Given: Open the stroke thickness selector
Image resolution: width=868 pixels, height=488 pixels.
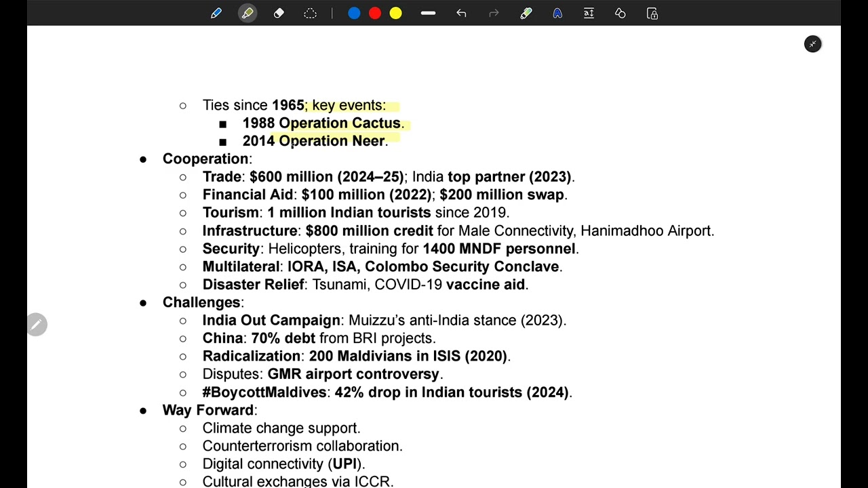Looking at the screenshot, I should [x=428, y=14].
